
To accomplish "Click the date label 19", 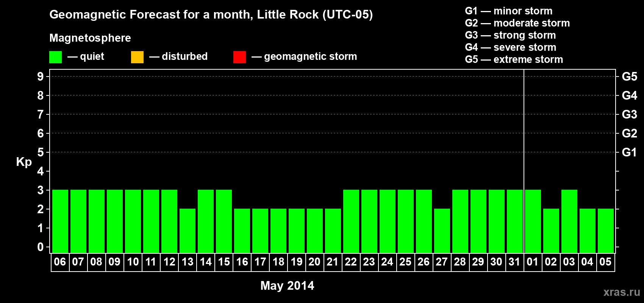I will click(297, 262).
